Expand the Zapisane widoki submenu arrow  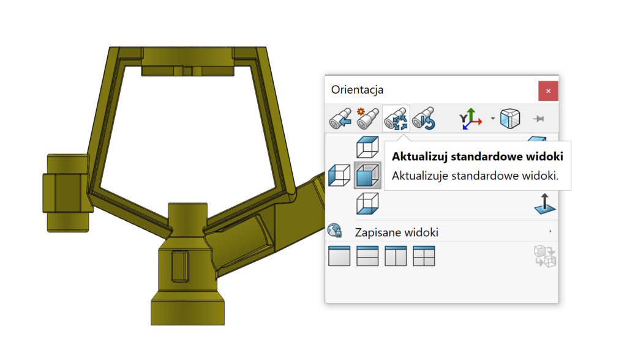point(550,232)
